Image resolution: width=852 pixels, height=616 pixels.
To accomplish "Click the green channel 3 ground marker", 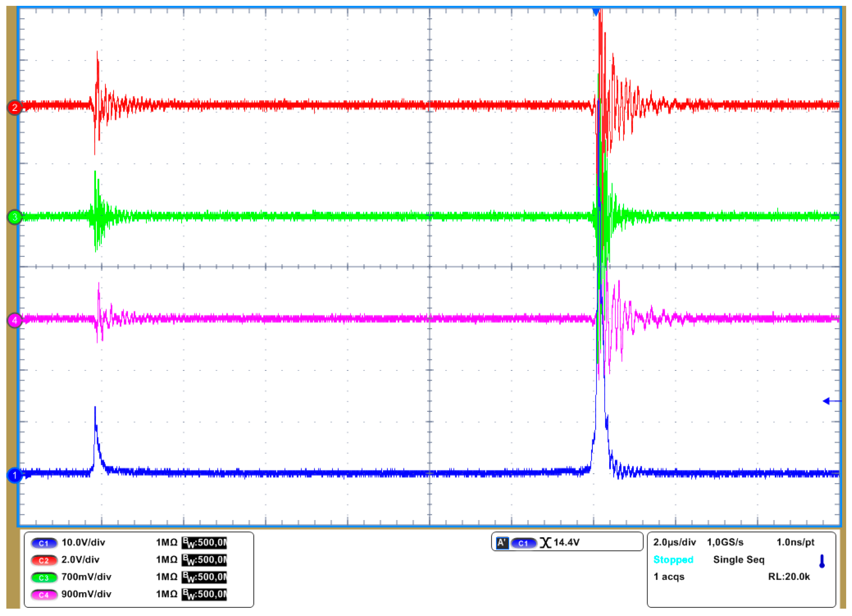I will (x=15, y=217).
